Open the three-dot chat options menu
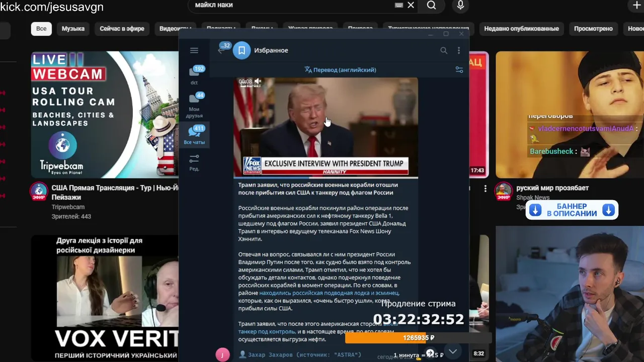This screenshot has width=644, height=362. 458,50
